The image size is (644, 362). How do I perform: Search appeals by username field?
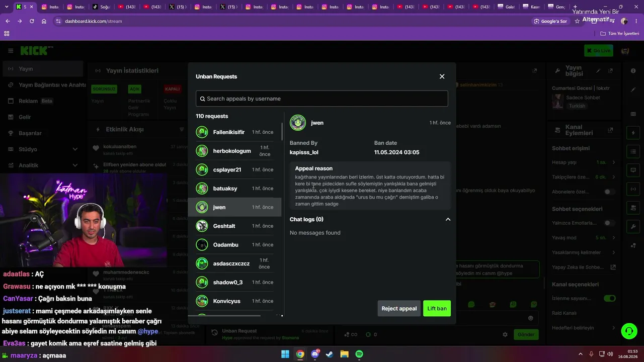tap(322, 99)
